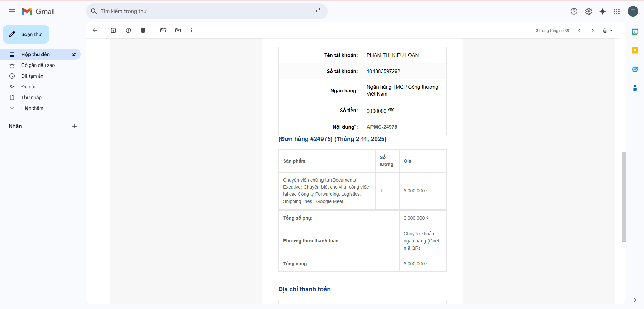This screenshot has height=309, width=644.
Task: Delete this email with trash icon
Action: [143, 30]
